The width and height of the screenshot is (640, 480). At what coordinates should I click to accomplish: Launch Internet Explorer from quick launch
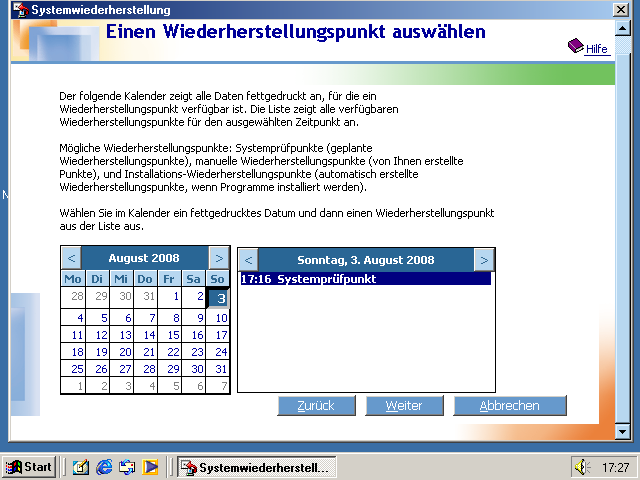[x=104, y=467]
